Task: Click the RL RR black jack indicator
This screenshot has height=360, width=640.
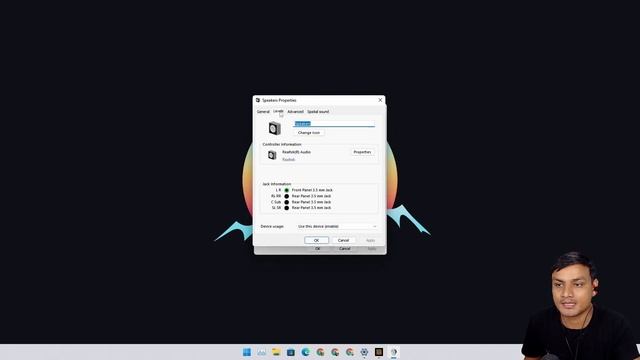Action: click(287, 196)
